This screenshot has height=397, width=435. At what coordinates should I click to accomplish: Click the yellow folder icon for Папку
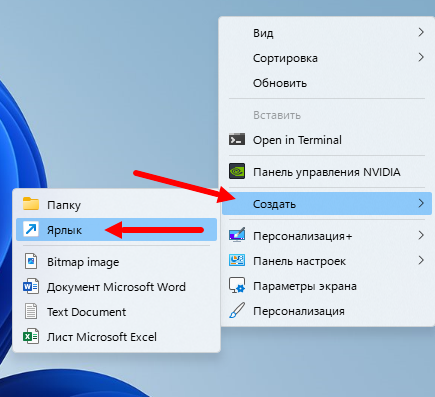tap(31, 204)
